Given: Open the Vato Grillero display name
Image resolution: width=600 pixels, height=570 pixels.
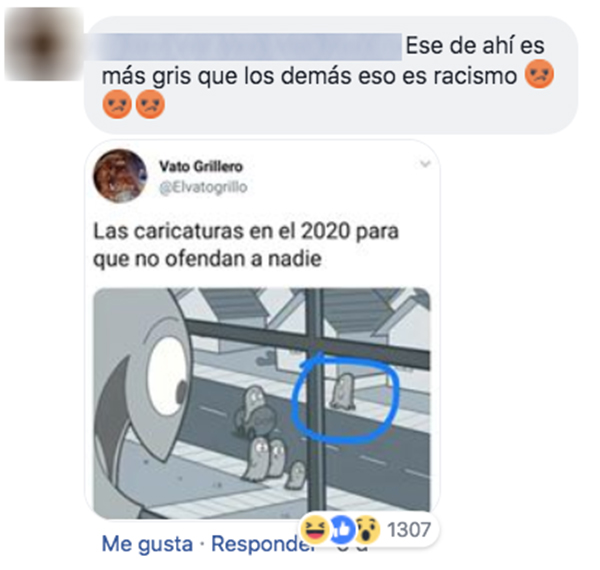Looking at the screenshot, I should [201, 166].
